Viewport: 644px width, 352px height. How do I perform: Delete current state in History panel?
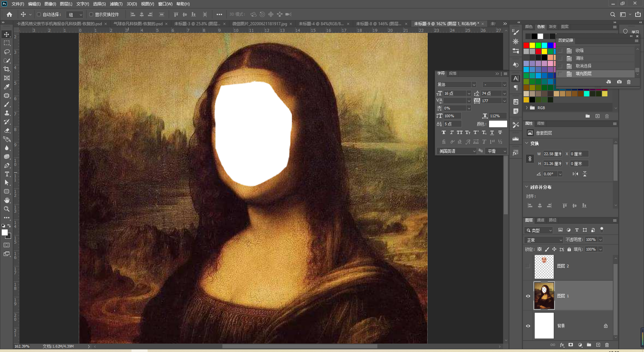click(x=629, y=82)
